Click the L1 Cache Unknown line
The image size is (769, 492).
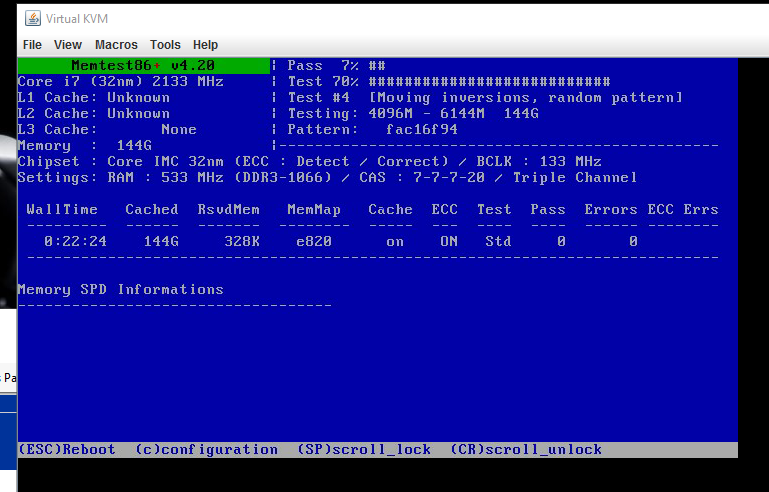tap(94, 98)
